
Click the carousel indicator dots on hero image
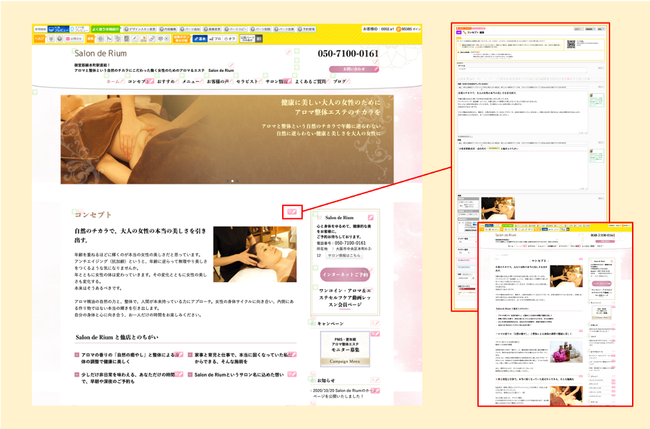click(232, 181)
